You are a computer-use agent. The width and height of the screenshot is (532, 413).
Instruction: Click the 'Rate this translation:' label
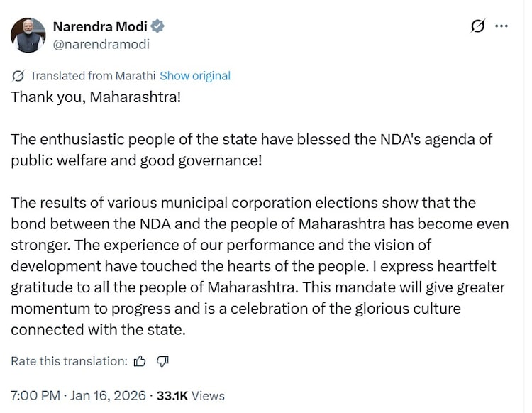[69, 361]
